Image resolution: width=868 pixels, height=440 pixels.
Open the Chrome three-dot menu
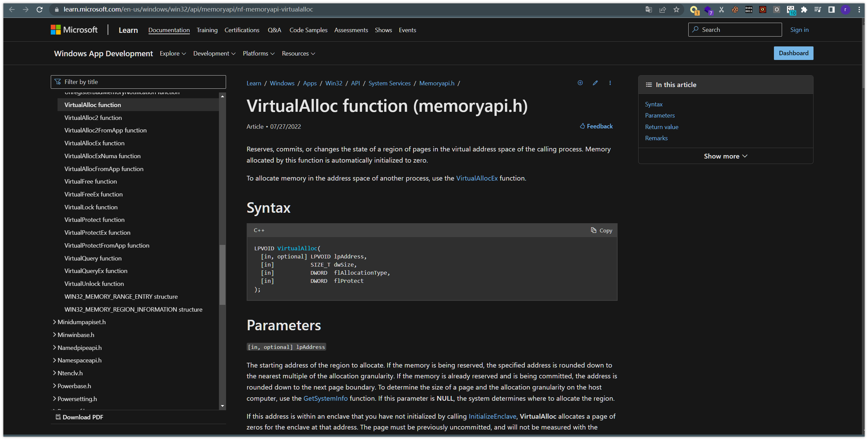click(859, 9)
